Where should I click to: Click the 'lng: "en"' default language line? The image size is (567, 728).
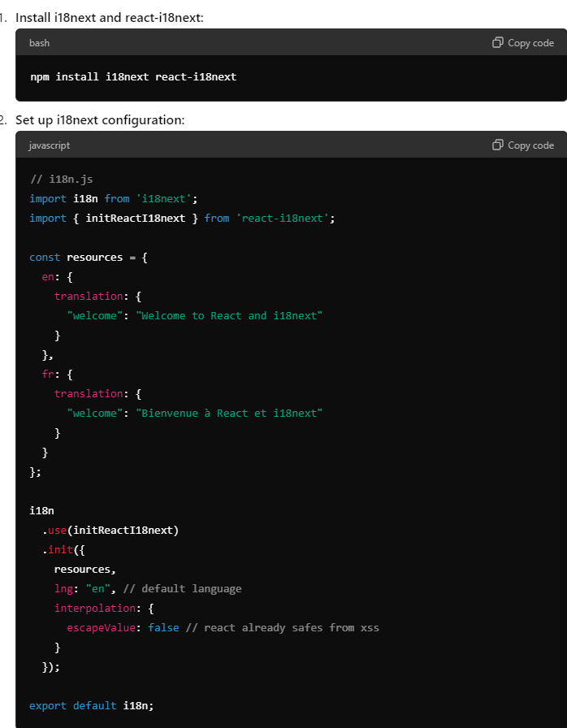click(x=148, y=589)
